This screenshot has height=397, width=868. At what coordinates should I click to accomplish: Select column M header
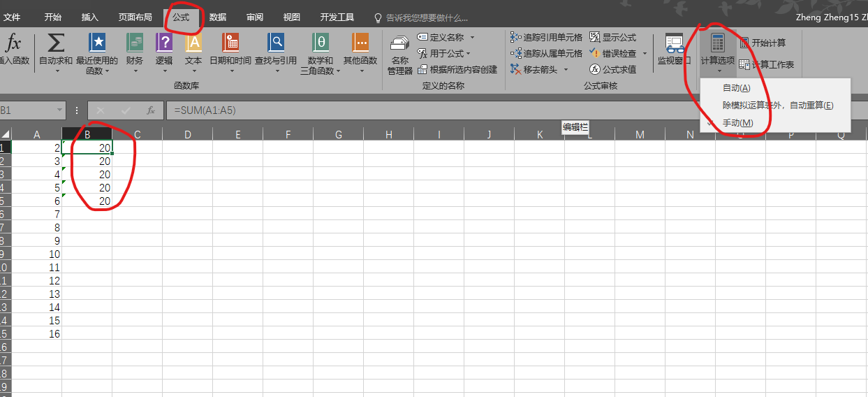coord(640,134)
